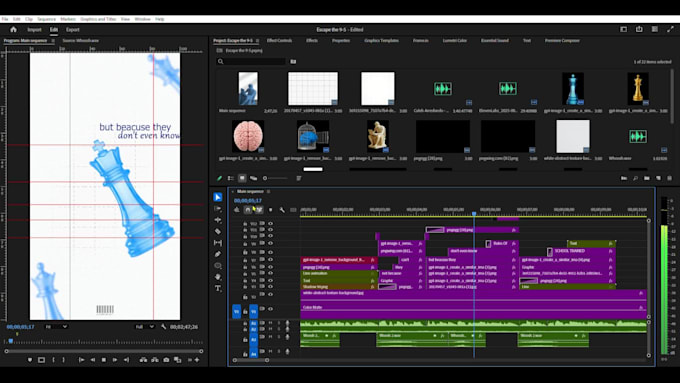Go to In point in Program monitor
Viewport: 680px width, 383px height.
(81, 360)
